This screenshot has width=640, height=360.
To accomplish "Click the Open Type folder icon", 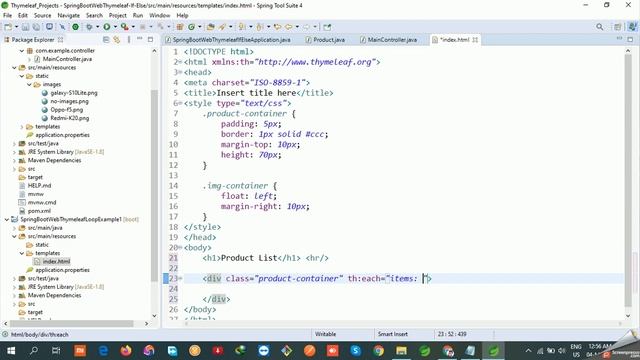I will (x=211, y=27).
